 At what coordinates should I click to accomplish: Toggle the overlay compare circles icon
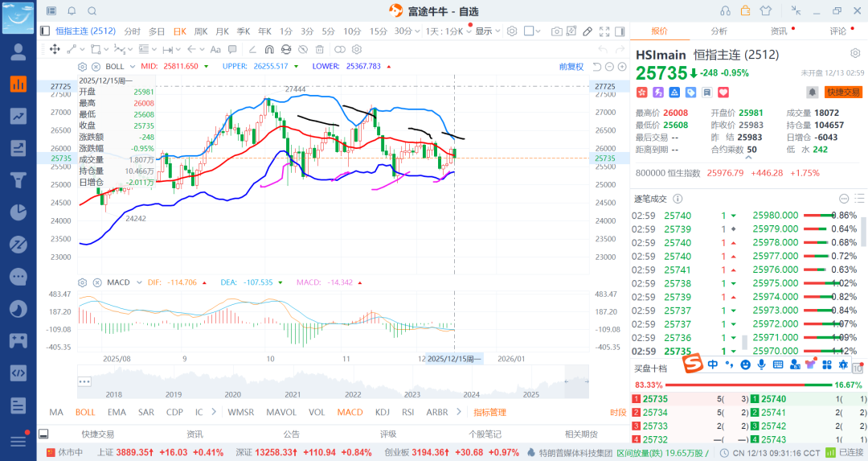click(x=340, y=49)
